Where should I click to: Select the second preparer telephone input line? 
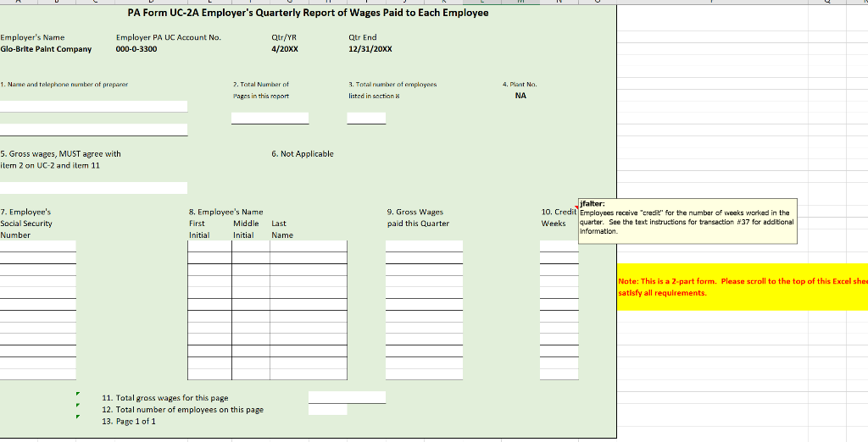[x=93, y=130]
